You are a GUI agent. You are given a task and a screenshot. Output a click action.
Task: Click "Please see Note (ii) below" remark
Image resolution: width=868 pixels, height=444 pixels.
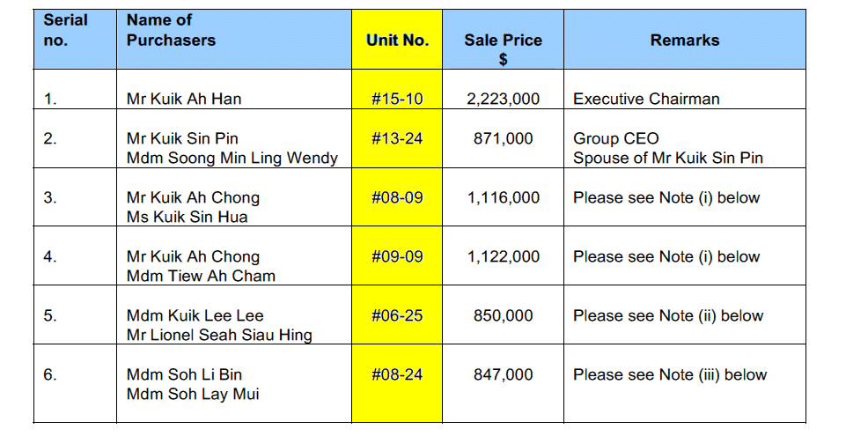[x=668, y=316]
